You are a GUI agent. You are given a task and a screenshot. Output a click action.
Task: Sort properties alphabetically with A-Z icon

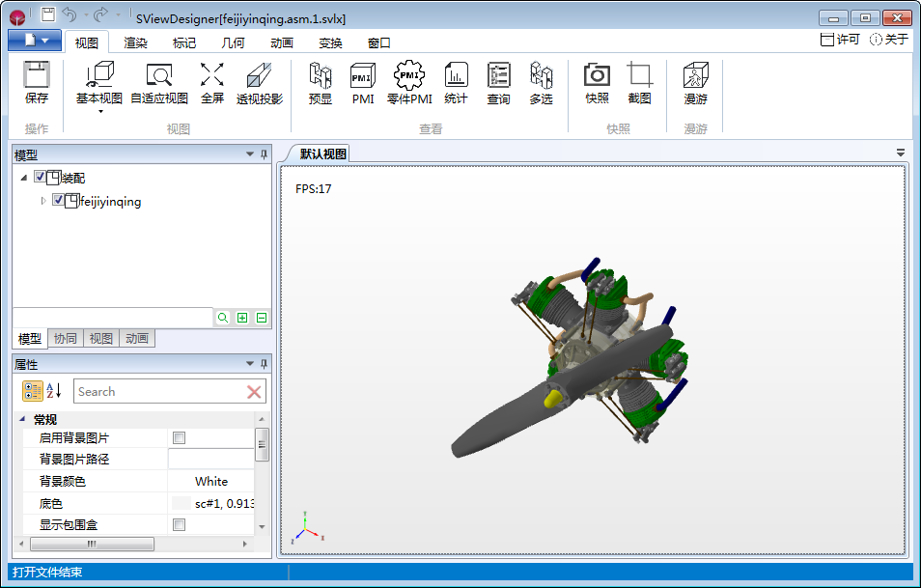(54, 391)
